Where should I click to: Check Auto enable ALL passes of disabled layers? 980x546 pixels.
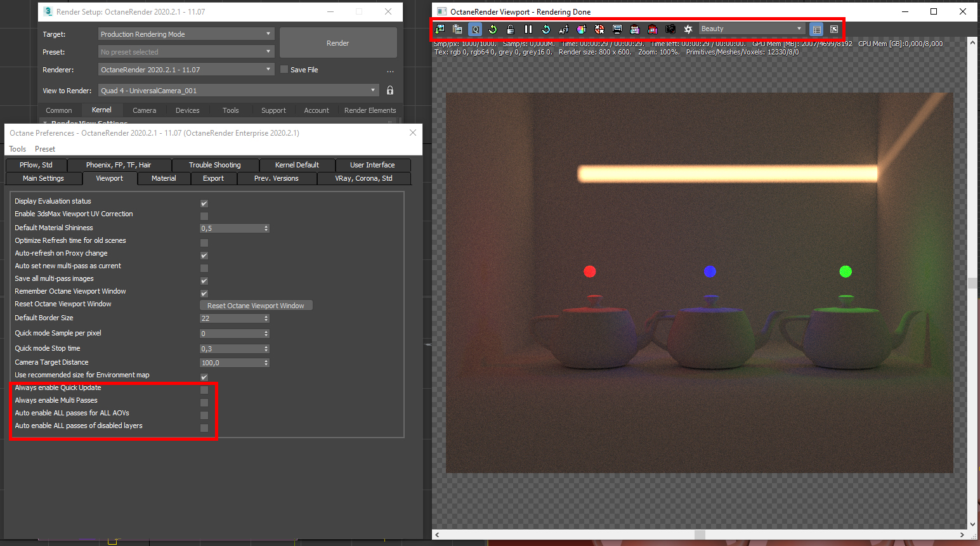tap(204, 428)
